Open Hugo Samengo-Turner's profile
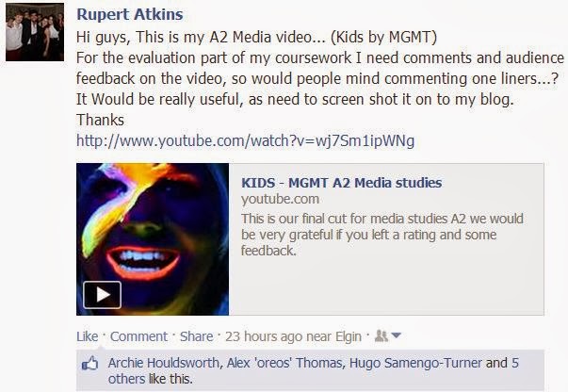Image resolution: width=568 pixels, height=392 pixels. click(415, 363)
